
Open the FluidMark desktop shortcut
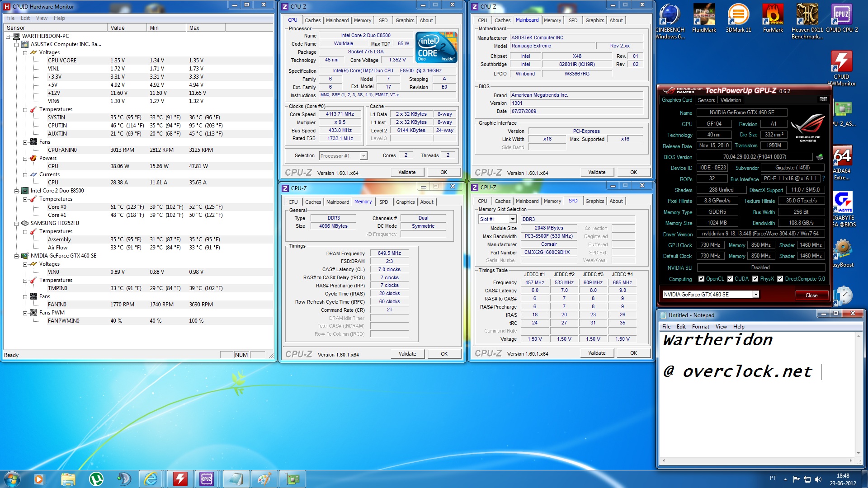(x=704, y=19)
